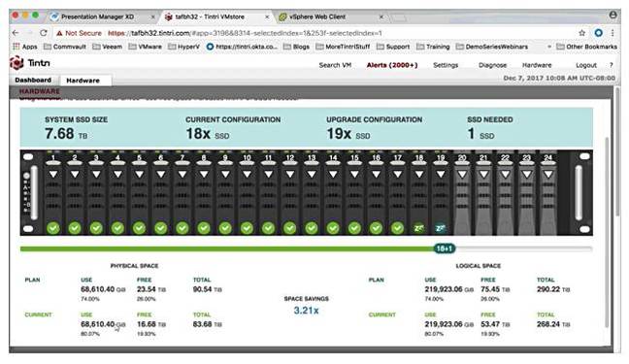629x364 pixels.
Task: Click drive slot number 14 label
Action: pyautogui.click(x=333, y=158)
